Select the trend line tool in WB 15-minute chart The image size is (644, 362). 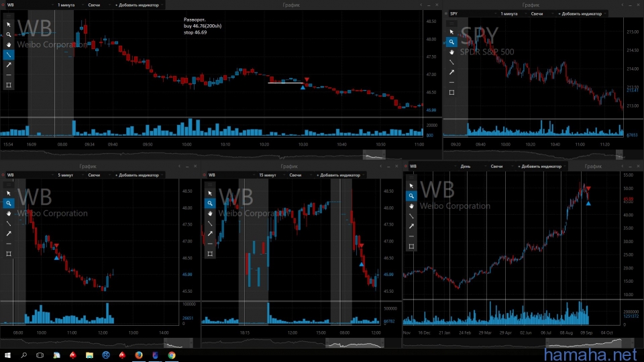[210, 224]
